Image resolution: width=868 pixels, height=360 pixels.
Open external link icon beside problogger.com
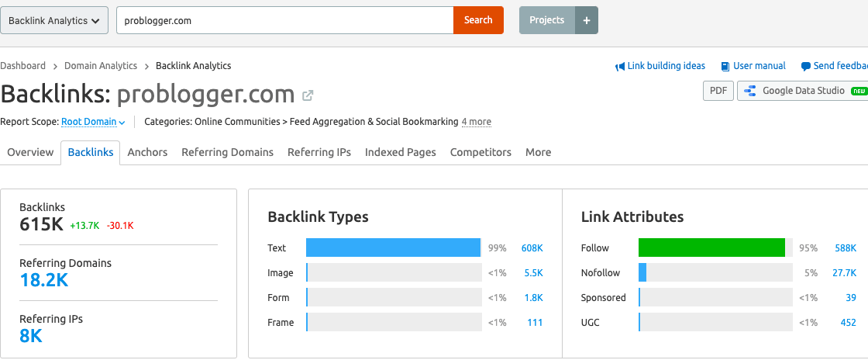308,95
